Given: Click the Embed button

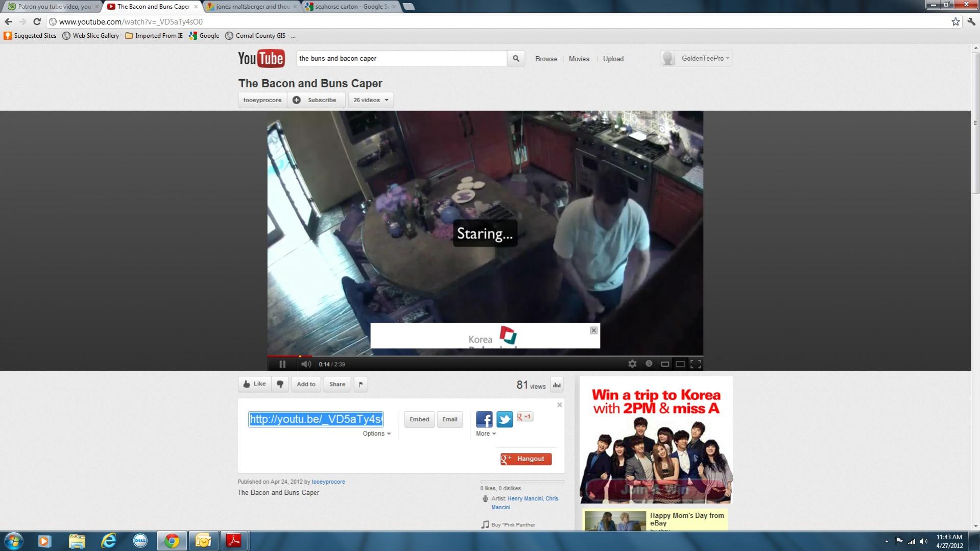Looking at the screenshot, I should (x=419, y=419).
